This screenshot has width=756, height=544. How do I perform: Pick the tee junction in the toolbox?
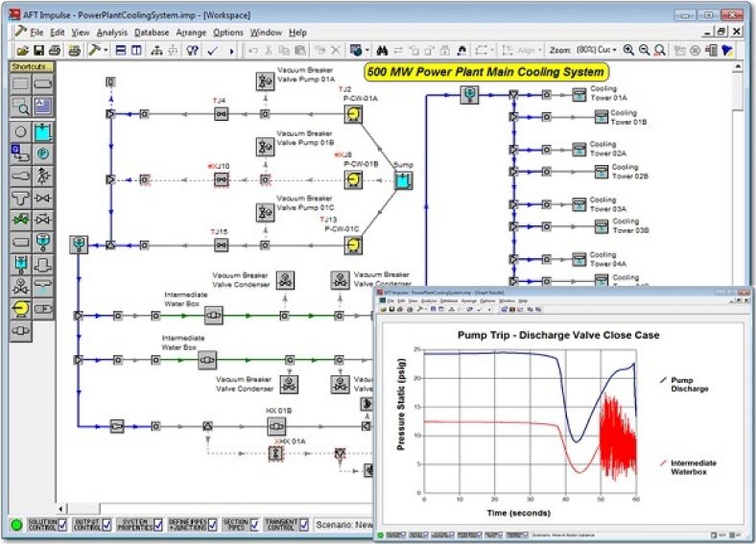click(21, 198)
